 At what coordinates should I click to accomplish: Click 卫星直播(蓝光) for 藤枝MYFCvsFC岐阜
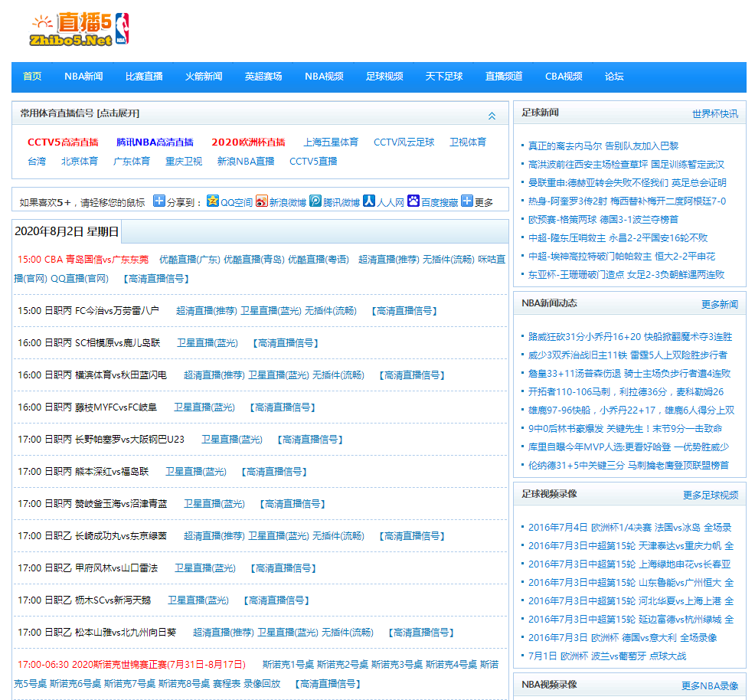[x=204, y=407]
